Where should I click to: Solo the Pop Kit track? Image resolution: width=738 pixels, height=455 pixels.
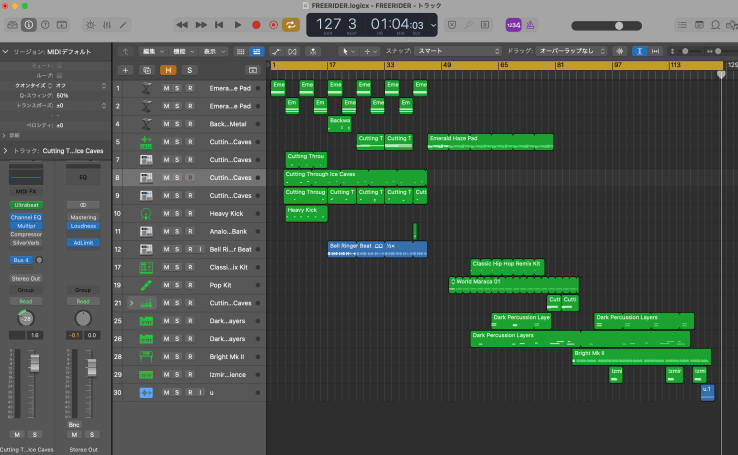178,285
